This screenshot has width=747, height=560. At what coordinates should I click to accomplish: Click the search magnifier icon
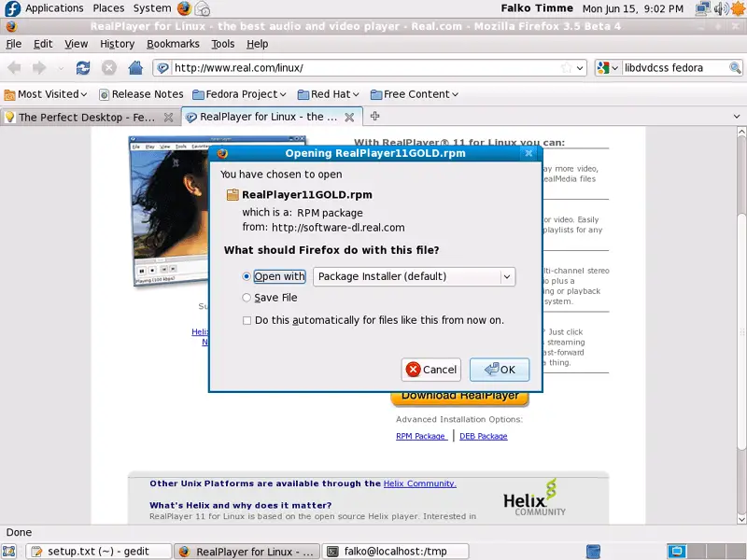tap(735, 67)
